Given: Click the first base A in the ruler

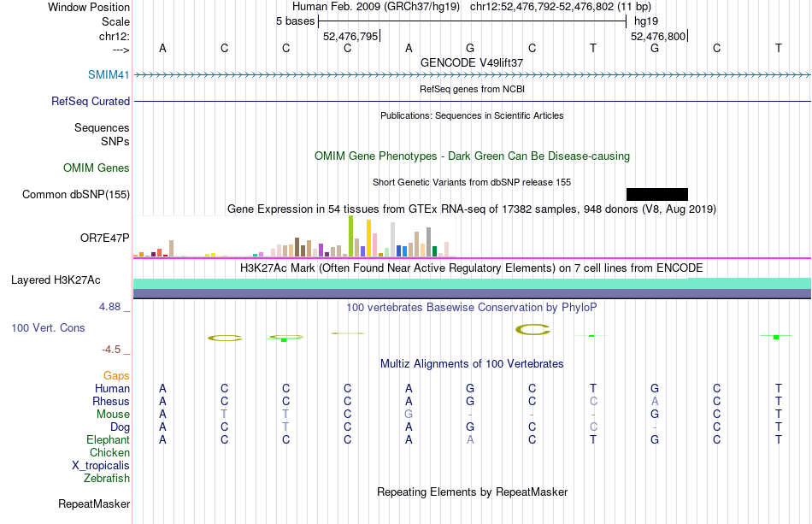Looking at the screenshot, I should tap(162, 48).
